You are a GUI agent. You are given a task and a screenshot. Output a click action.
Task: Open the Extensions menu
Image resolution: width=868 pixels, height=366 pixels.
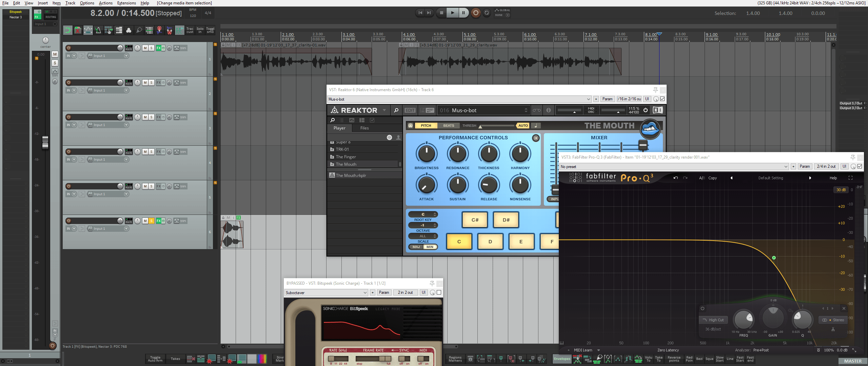(126, 3)
